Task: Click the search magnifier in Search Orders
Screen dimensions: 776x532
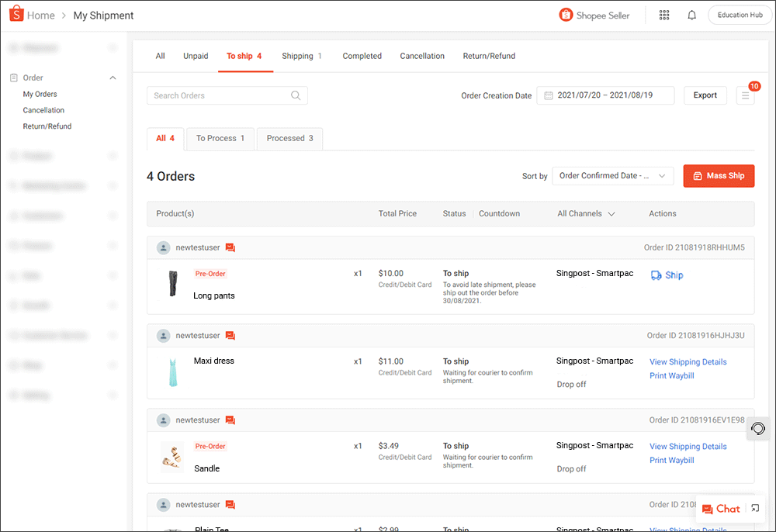Action: click(296, 95)
